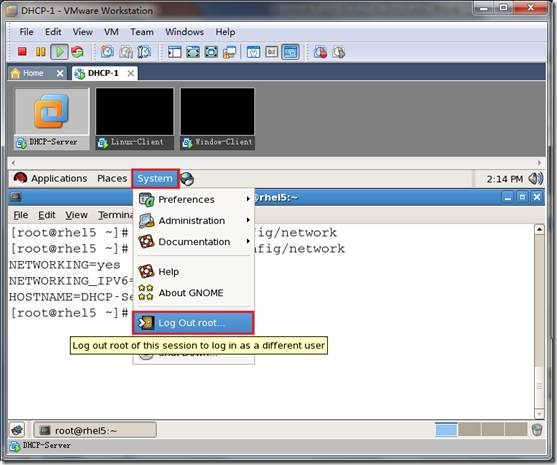The image size is (557, 465).
Task: Click the volume speaker icon in panel
Action: [536, 178]
